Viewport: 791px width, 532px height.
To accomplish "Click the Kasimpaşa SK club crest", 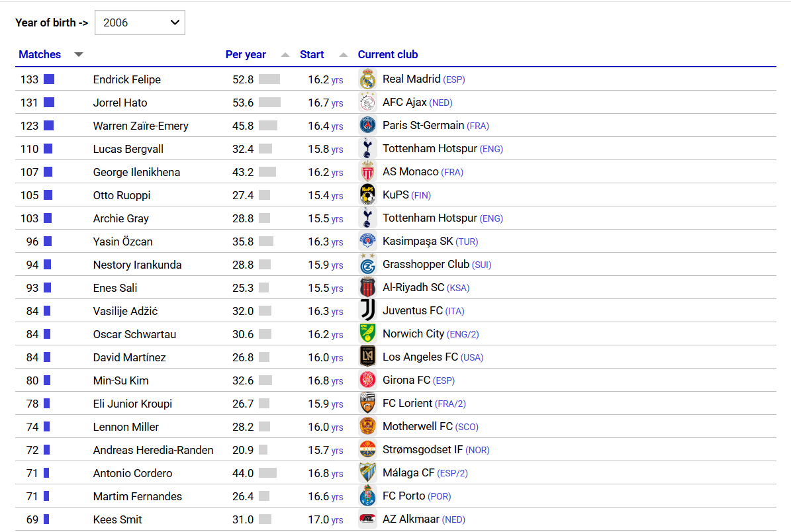I will pos(368,242).
